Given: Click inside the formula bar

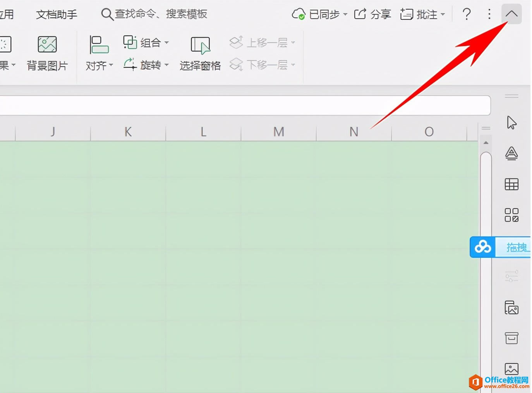Looking at the screenshot, I should click(245, 105).
